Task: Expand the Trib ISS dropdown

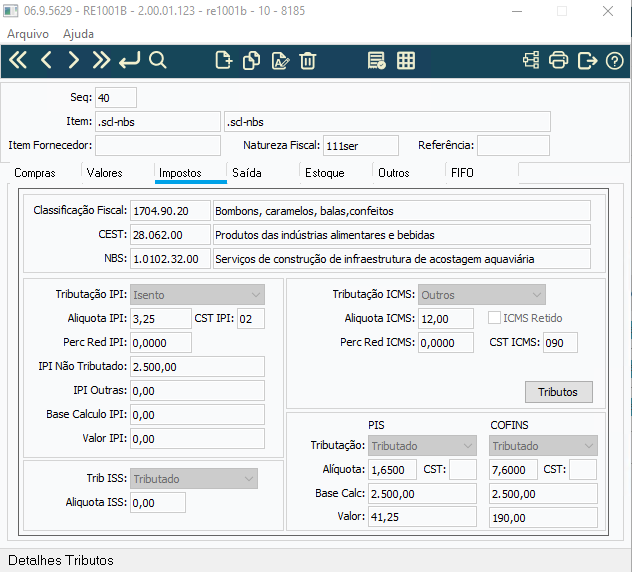Action: point(194,478)
